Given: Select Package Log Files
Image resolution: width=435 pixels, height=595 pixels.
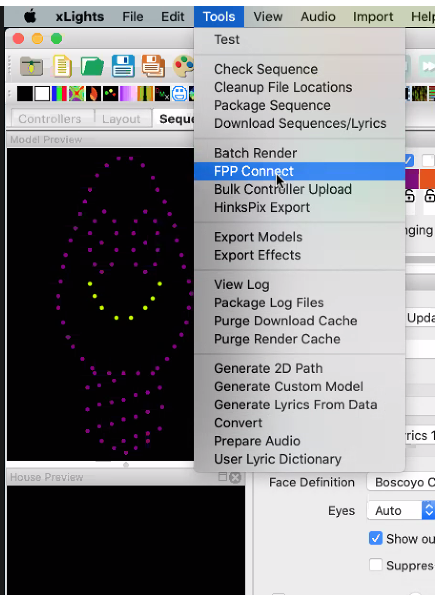Looking at the screenshot, I should (299, 303).
